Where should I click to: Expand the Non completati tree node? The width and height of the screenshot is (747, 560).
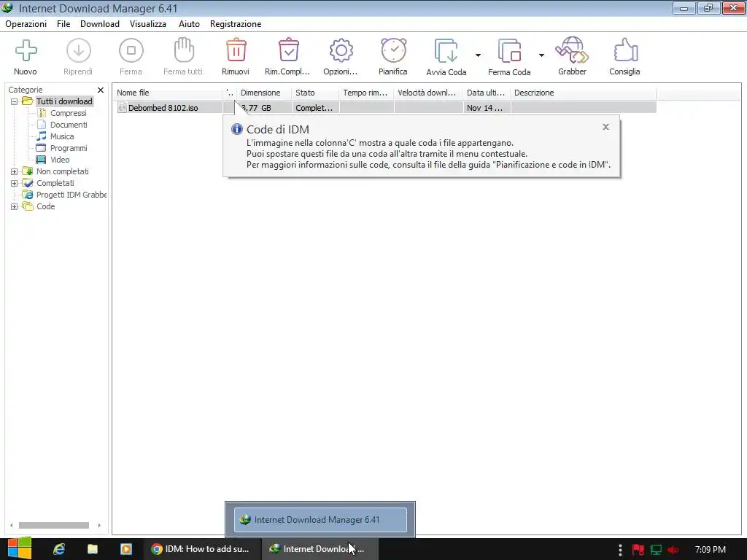pos(15,171)
